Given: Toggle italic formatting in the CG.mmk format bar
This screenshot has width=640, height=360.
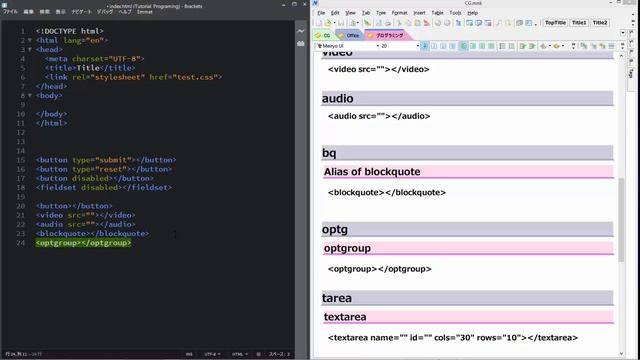Looking at the screenshot, I should 434,46.
